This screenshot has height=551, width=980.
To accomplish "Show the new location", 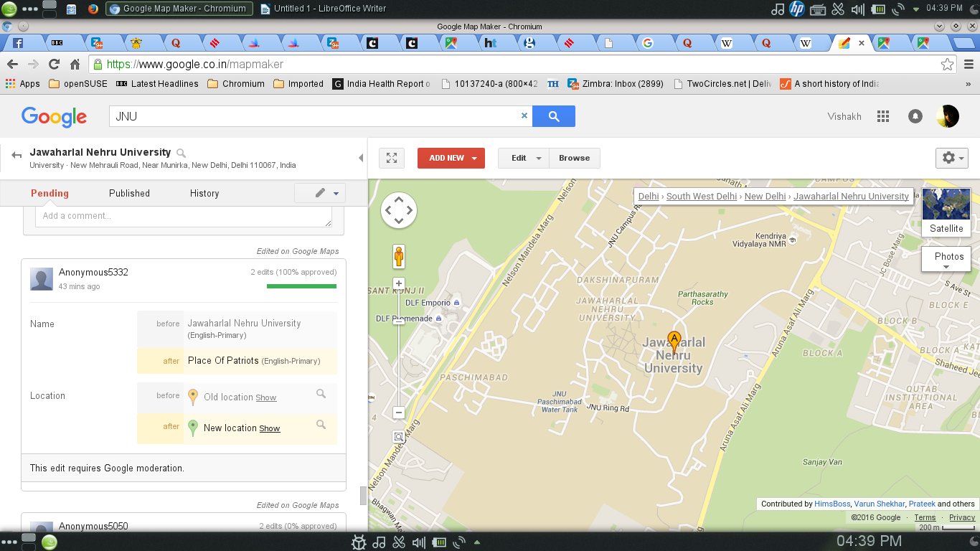I will pyautogui.click(x=270, y=428).
